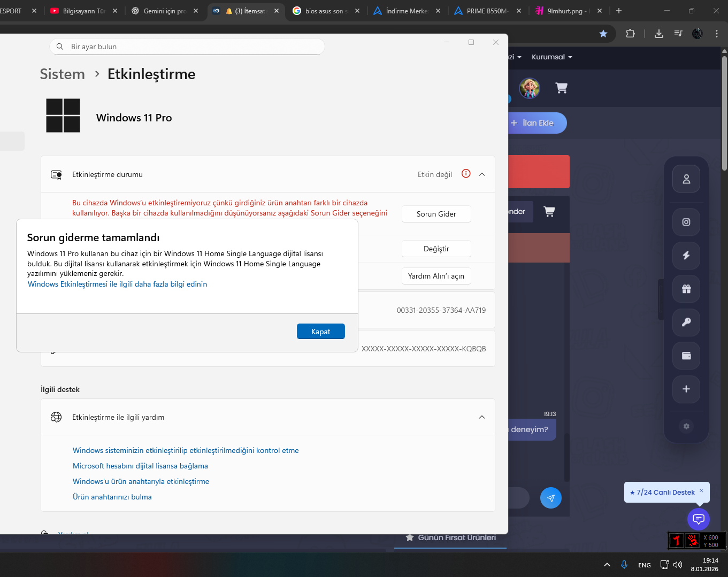This screenshot has height=577, width=728.
Task: Open the Windows activation info link in dialog
Action: pos(117,284)
